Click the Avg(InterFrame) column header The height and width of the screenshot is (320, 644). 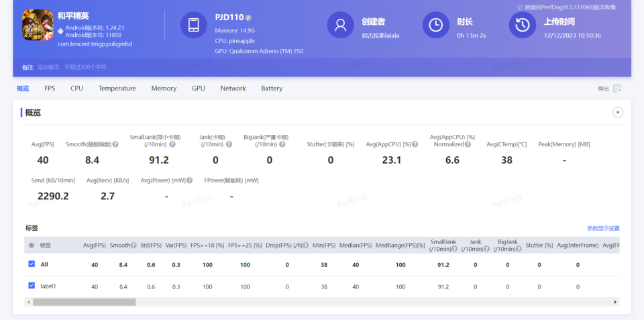[x=578, y=246]
